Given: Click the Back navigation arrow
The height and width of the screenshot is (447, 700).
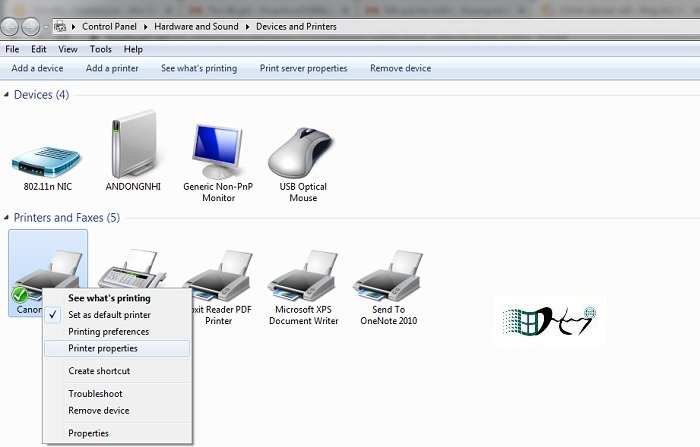Looking at the screenshot, I should [x=12, y=26].
